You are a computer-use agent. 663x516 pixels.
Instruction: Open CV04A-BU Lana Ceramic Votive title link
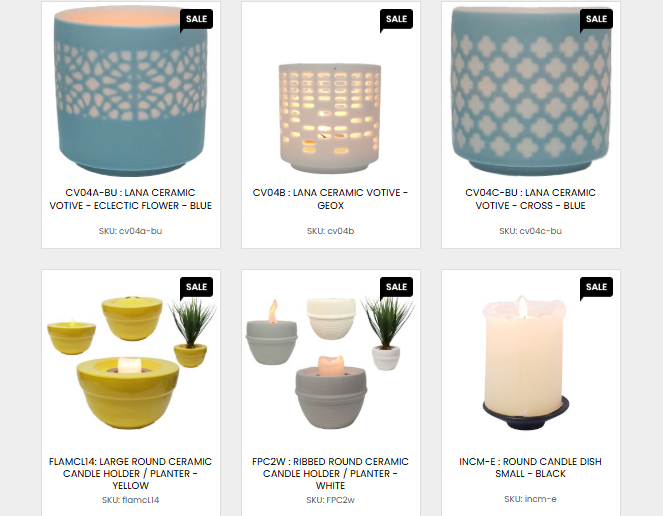(x=131, y=199)
